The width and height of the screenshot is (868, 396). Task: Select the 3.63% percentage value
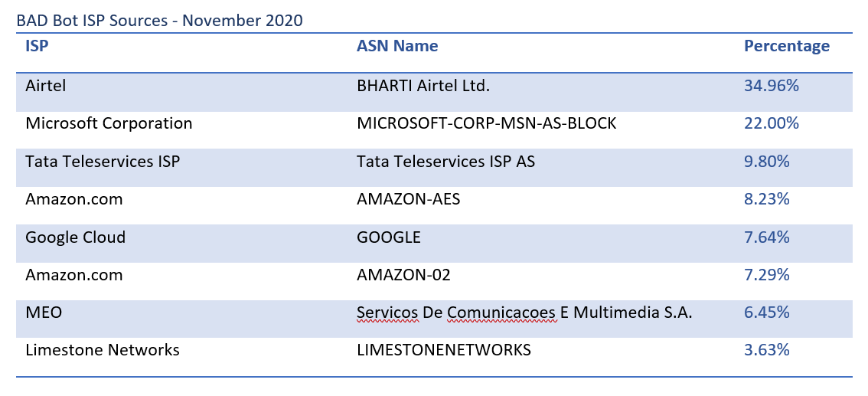click(767, 351)
